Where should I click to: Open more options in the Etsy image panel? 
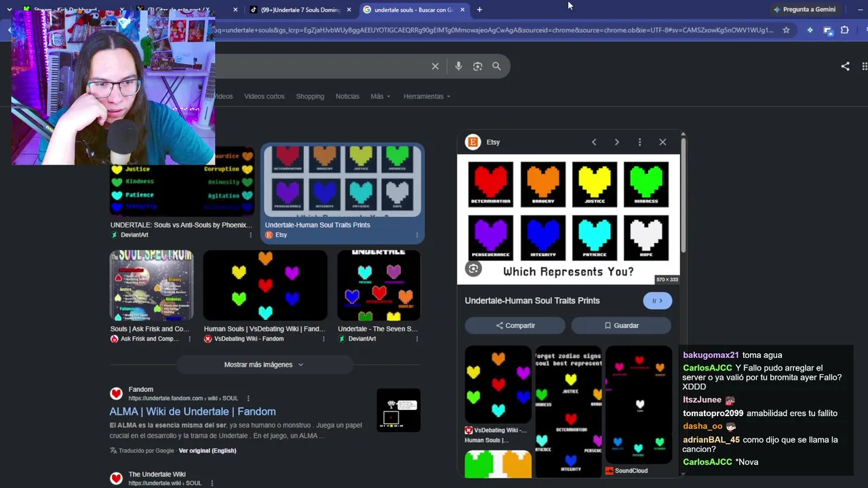pos(639,142)
